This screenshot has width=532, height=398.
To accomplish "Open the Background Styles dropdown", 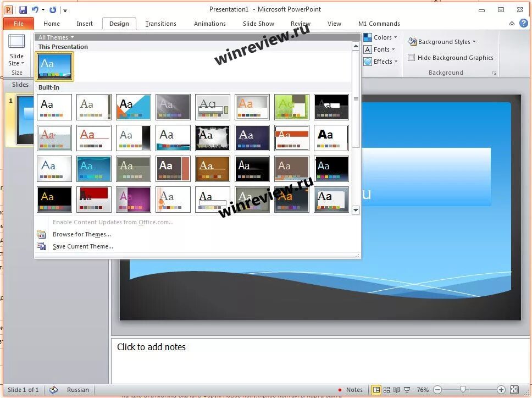I will point(442,42).
